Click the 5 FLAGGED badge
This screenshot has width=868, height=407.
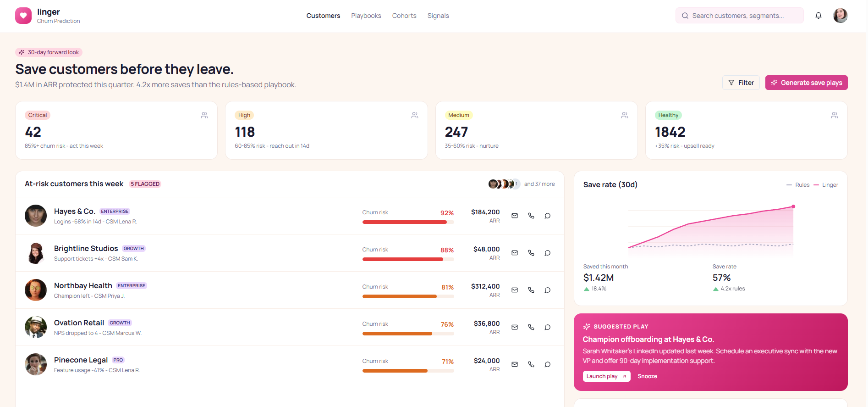pos(145,184)
